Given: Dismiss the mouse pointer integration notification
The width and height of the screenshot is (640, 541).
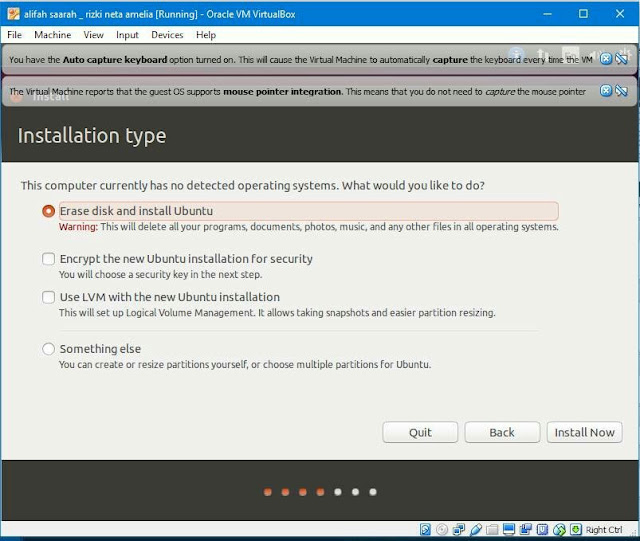Looking at the screenshot, I should pyautogui.click(x=606, y=91).
